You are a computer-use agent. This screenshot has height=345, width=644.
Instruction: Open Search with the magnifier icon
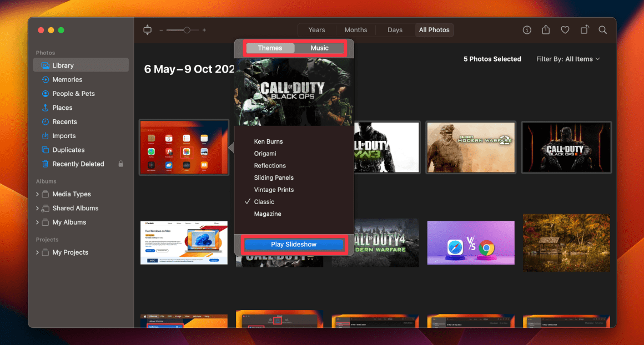[603, 30]
